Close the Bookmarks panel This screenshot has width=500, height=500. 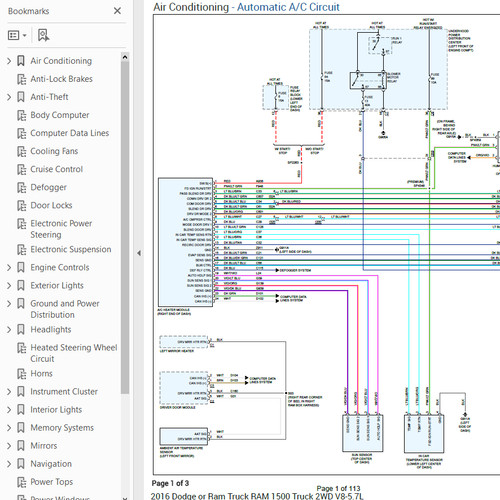[x=117, y=11]
